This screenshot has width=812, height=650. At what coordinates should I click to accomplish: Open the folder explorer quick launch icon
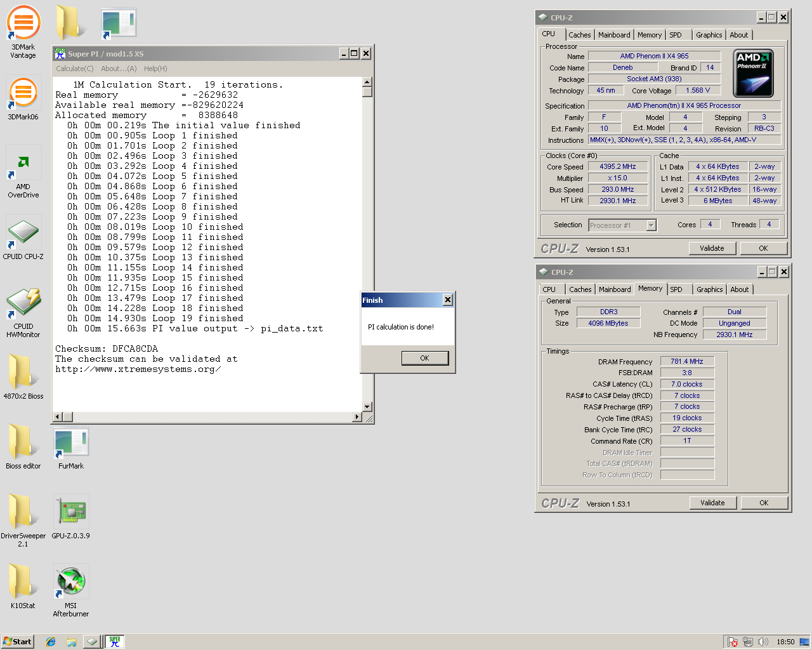tap(72, 642)
